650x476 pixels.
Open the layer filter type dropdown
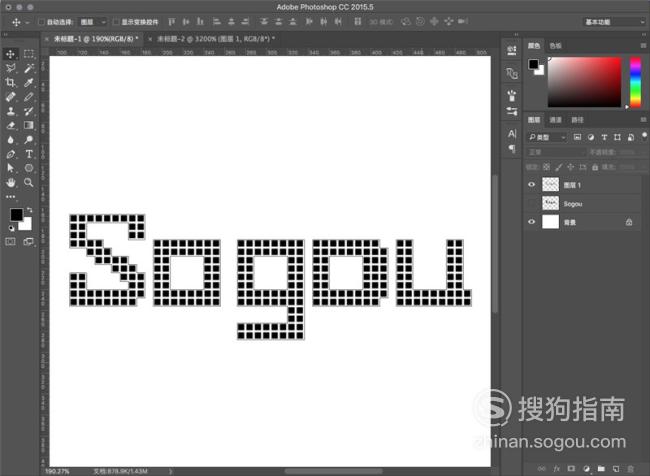547,137
